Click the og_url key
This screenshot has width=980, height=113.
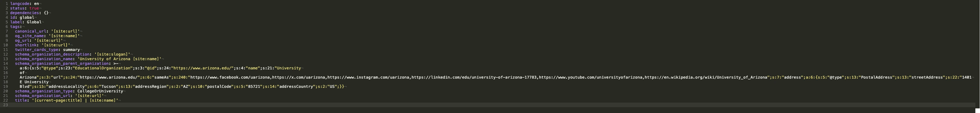(22, 40)
